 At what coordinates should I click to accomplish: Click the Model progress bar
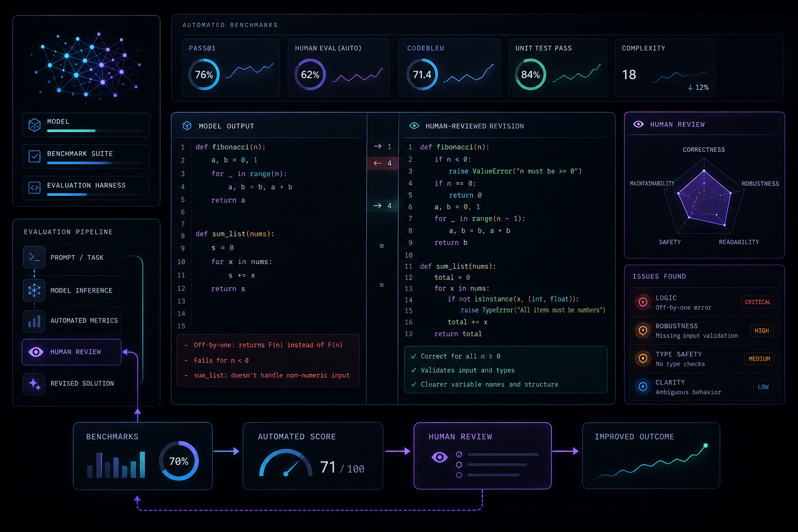pyautogui.click(x=94, y=131)
